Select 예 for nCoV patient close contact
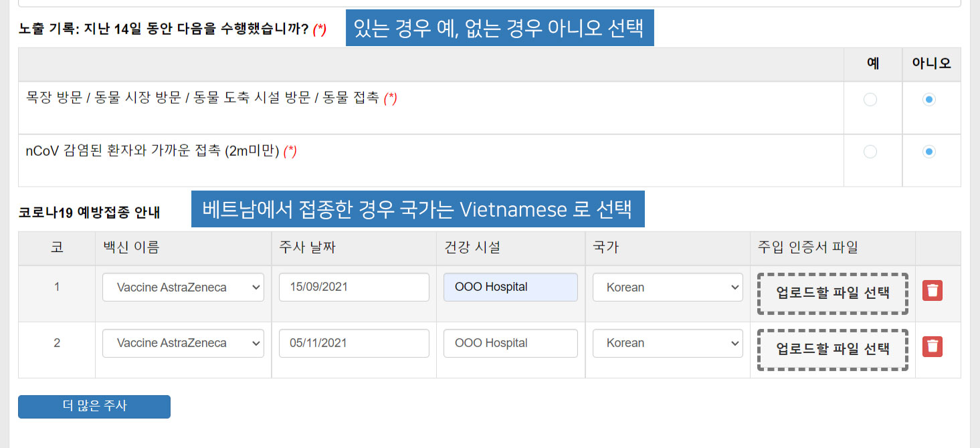 tap(870, 152)
